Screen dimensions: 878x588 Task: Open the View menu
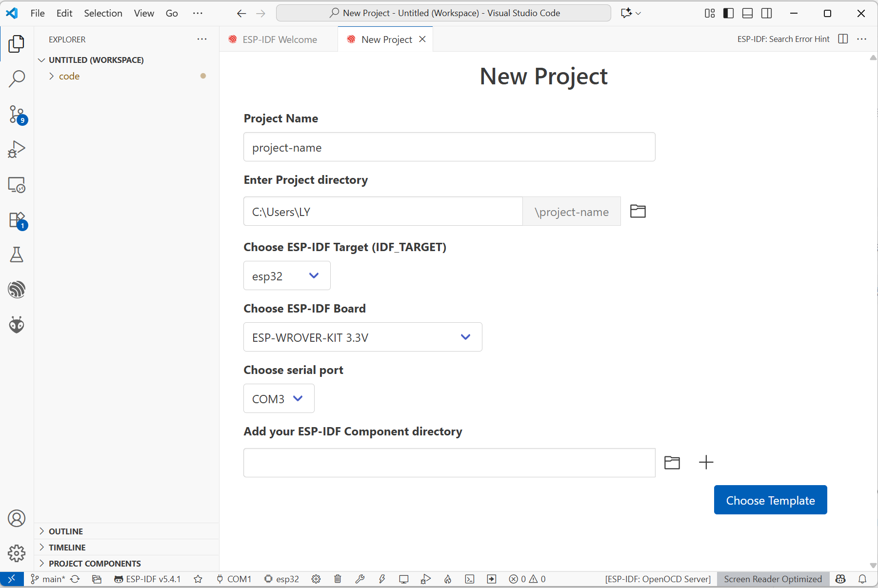pyautogui.click(x=144, y=13)
